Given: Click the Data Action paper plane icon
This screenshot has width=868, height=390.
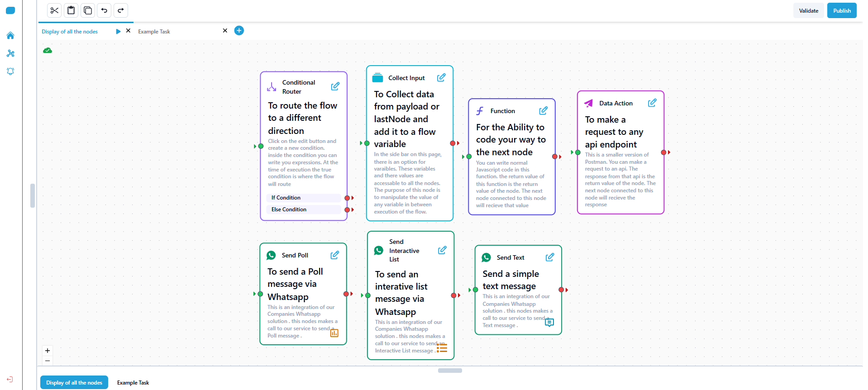Looking at the screenshot, I should click(x=588, y=103).
